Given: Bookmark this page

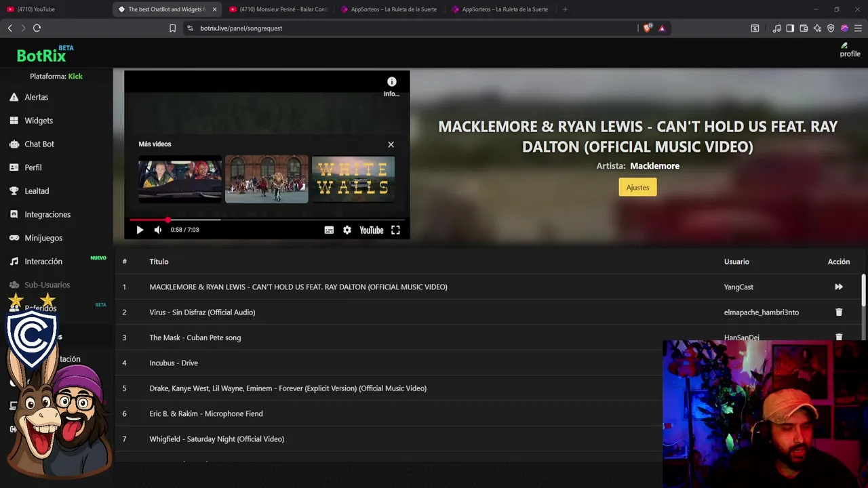Looking at the screenshot, I should [172, 28].
